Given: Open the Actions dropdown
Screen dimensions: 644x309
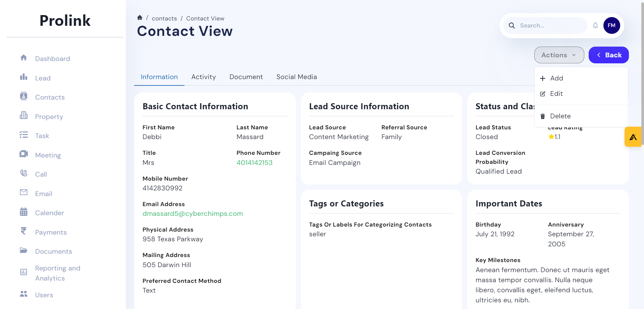Looking at the screenshot, I should 559,55.
